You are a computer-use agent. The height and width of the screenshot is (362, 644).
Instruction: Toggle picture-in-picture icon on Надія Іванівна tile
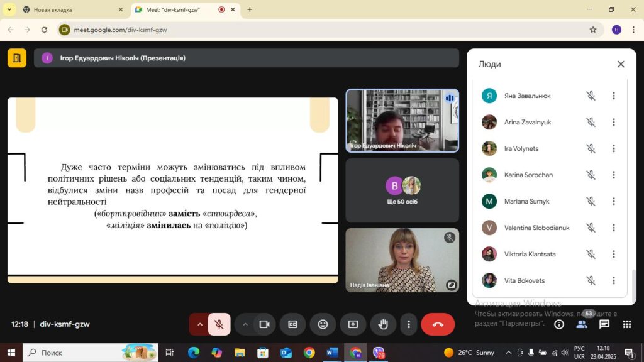[451, 285]
